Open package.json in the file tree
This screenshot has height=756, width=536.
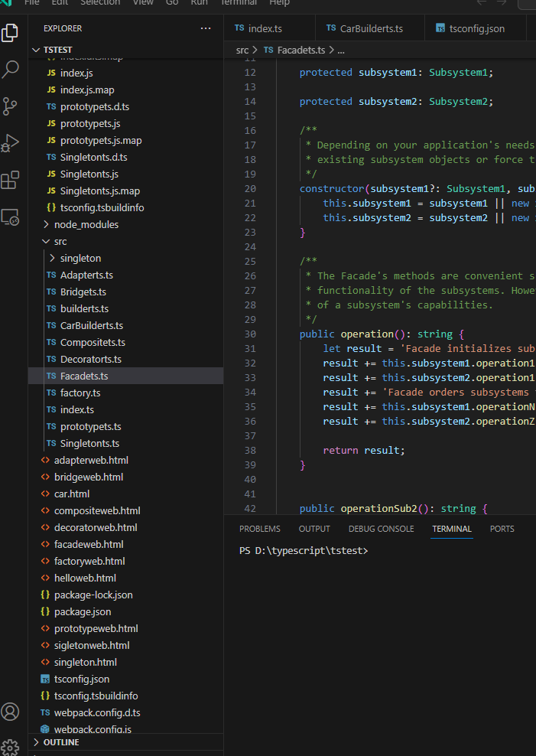(83, 611)
